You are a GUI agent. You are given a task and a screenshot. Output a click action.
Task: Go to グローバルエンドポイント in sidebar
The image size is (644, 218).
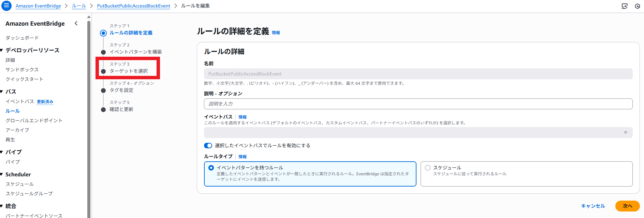[x=34, y=121]
